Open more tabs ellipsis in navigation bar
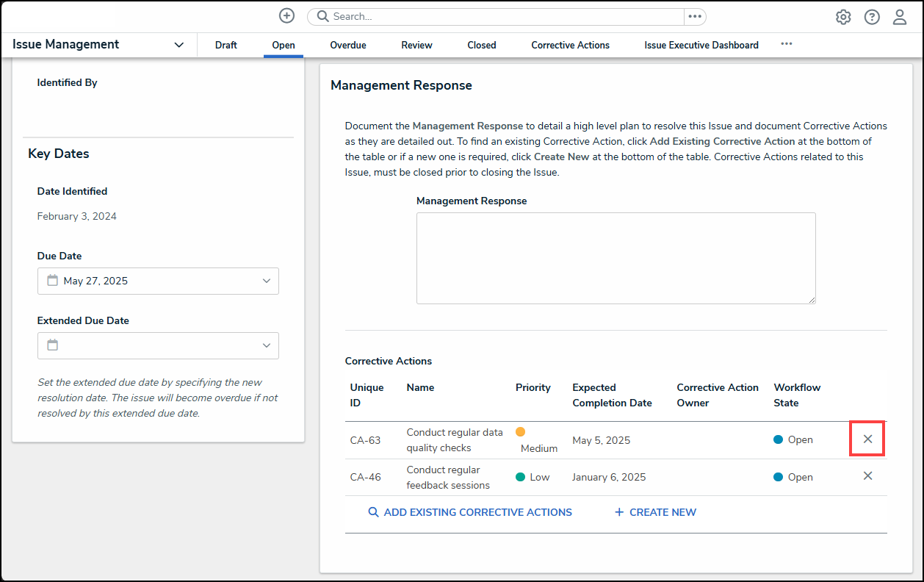The image size is (924, 582). 787,44
